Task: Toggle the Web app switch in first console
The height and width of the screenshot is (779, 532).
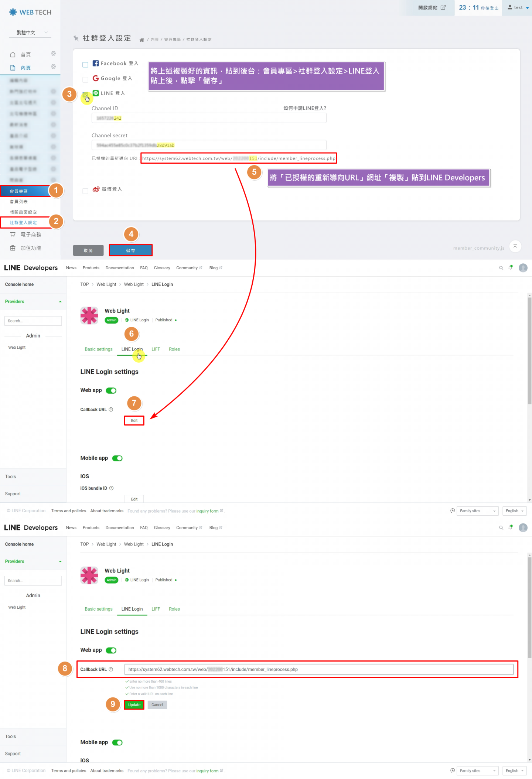Action: tap(111, 391)
